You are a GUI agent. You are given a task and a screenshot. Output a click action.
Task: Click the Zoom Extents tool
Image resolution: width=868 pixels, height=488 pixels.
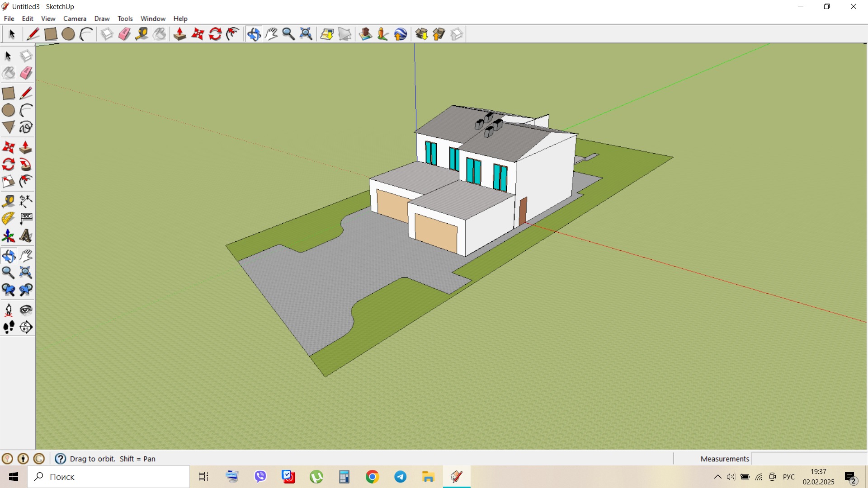point(307,34)
